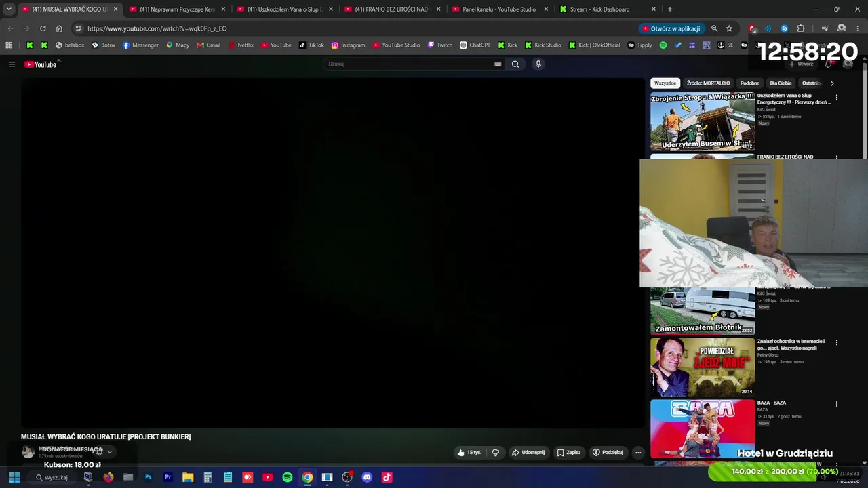Click Otwórz w aplikacji button
The height and width of the screenshot is (488, 868).
671,28
